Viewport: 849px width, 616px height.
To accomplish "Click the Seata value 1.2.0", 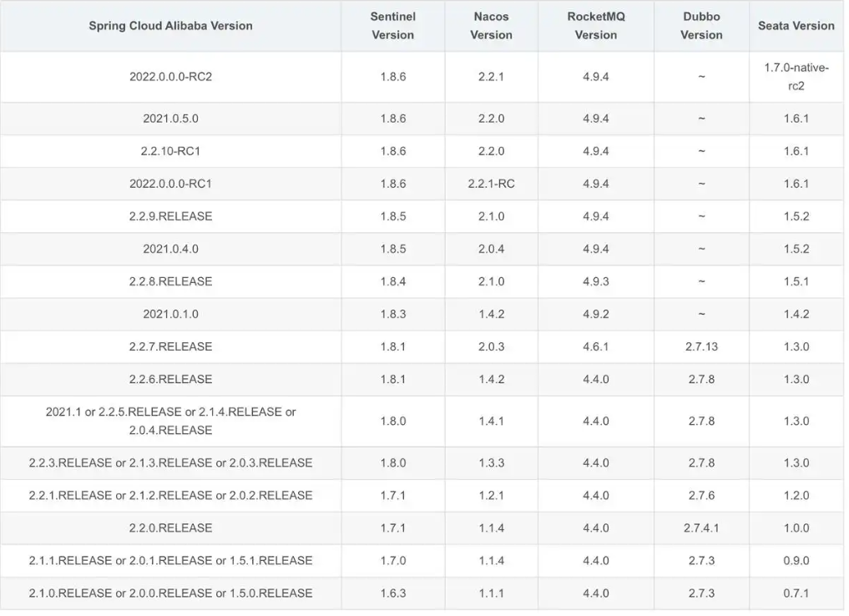I will click(796, 495).
